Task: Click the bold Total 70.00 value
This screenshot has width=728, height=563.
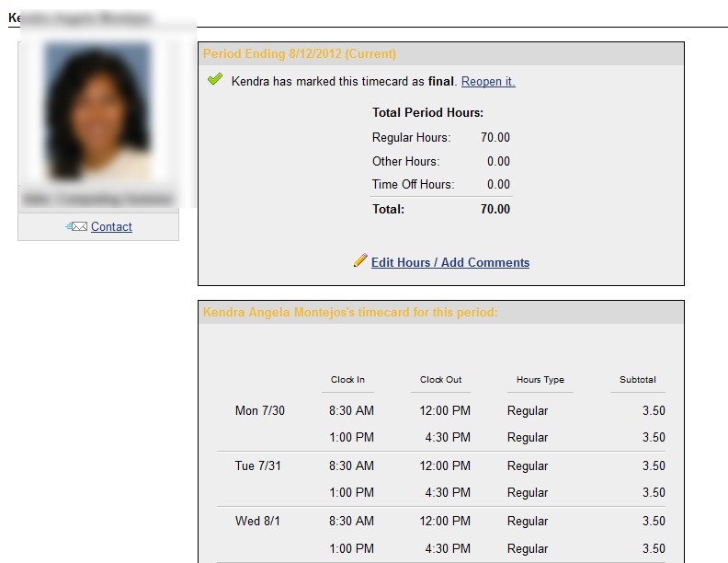Action: tap(495, 209)
